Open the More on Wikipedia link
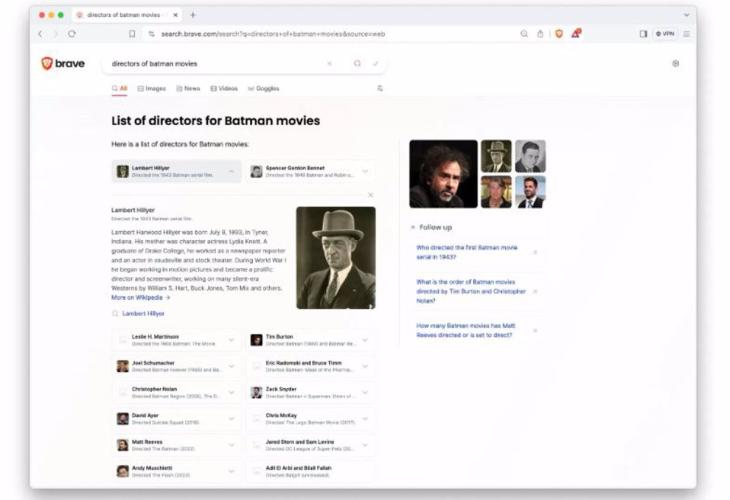 140,297
